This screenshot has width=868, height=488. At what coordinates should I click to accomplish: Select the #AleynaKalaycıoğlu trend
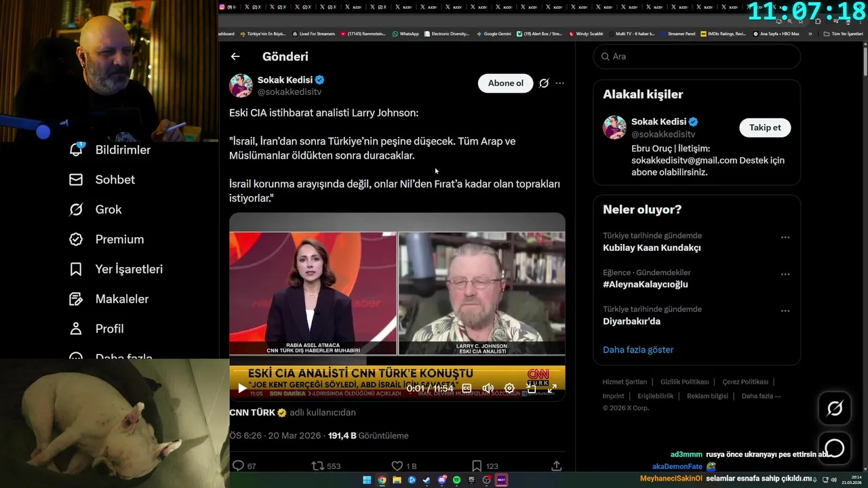pyautogui.click(x=646, y=285)
